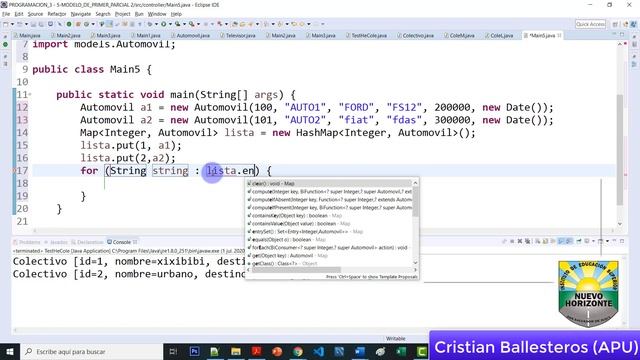Switch to the Debug perspective icon

tap(634, 24)
